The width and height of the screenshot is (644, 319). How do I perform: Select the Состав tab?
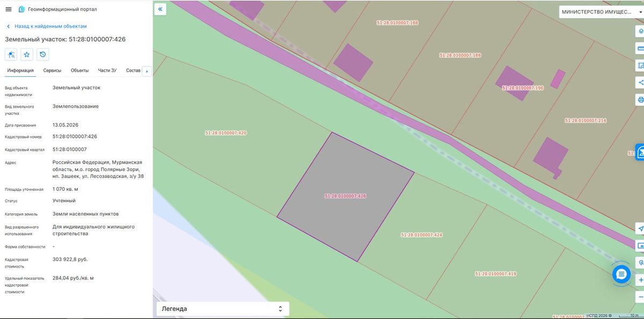click(133, 71)
